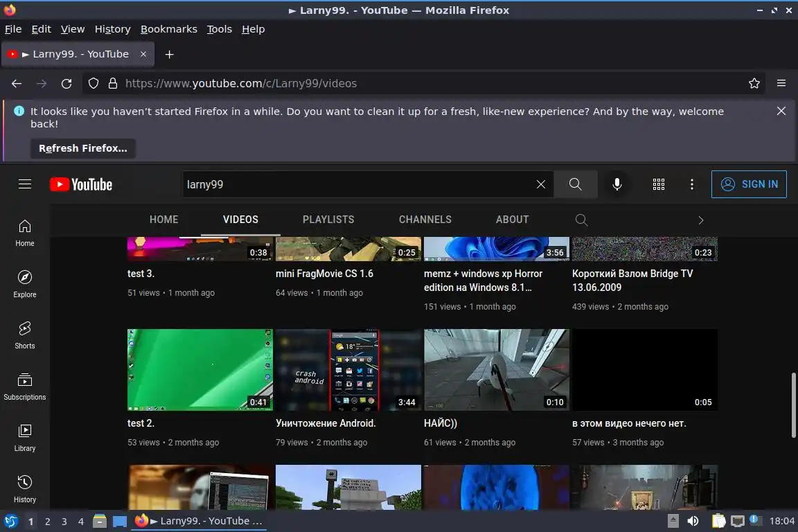
Task: Open Home in YouTube sidebar
Action: [x=25, y=233]
